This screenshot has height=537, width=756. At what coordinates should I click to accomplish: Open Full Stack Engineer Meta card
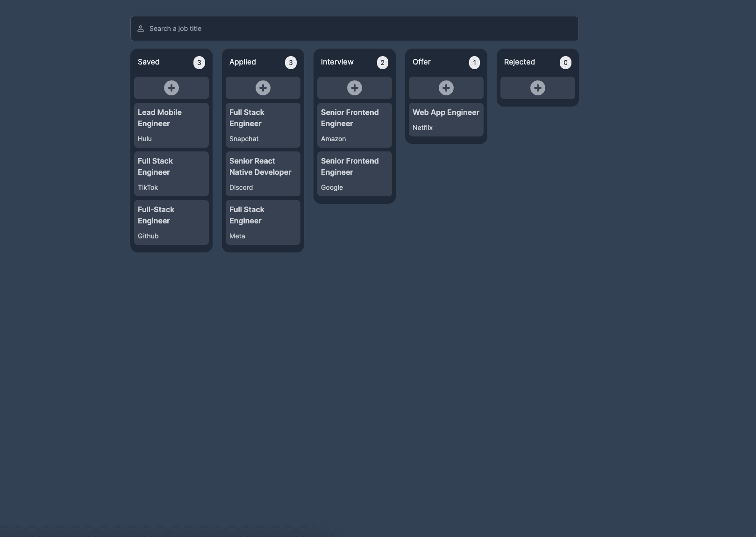tap(263, 222)
